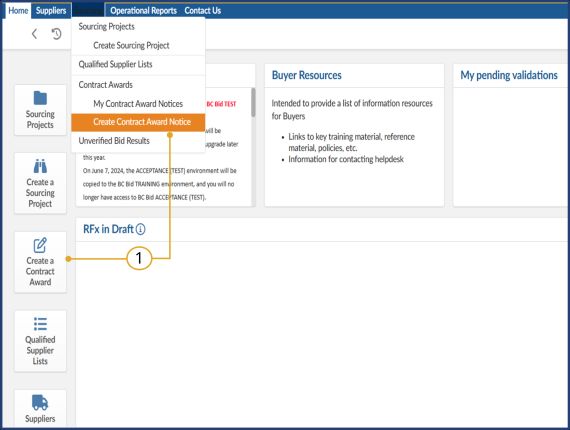Open Sourcing Projects folder icon tile
570x430 pixels.
pyautogui.click(x=40, y=98)
